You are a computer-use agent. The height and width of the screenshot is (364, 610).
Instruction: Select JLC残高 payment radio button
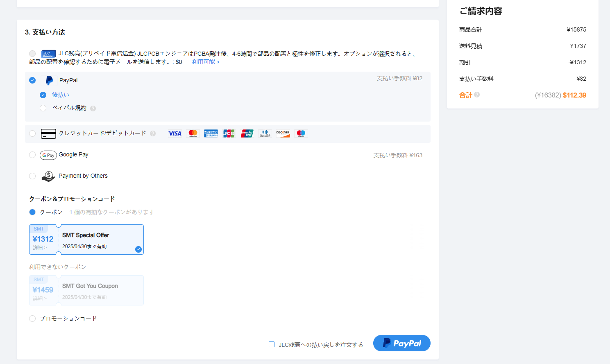[32, 54]
